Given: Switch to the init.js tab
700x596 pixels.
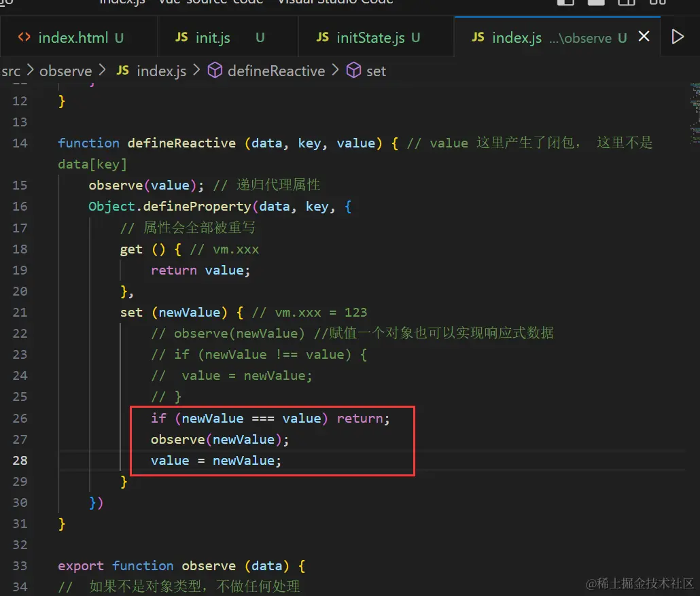Looking at the screenshot, I should [x=228, y=37].
